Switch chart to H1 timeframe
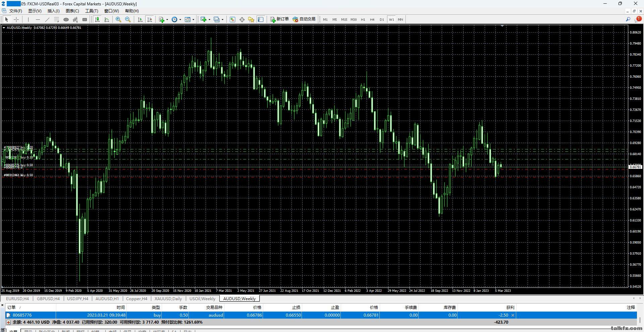 363,19
